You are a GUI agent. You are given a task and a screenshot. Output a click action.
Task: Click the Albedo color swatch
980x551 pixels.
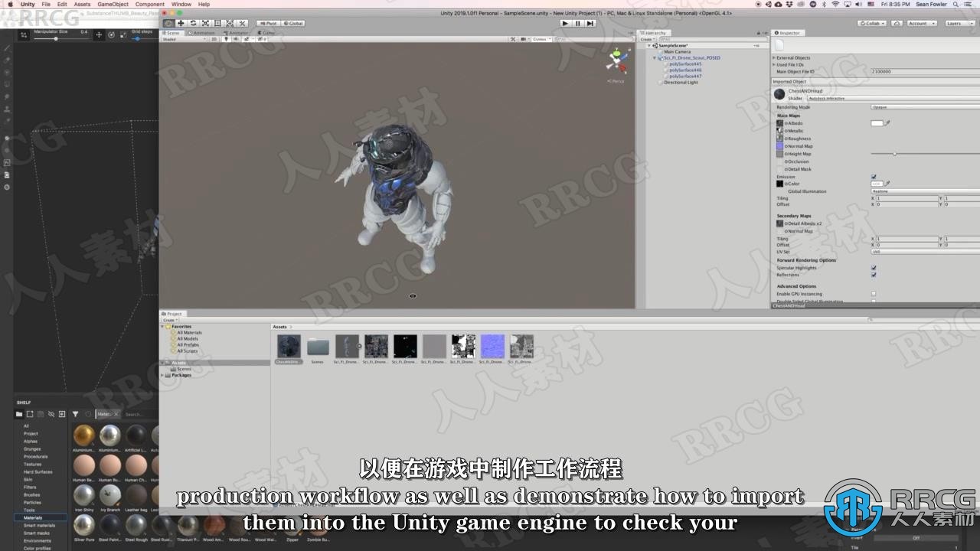[x=877, y=123]
